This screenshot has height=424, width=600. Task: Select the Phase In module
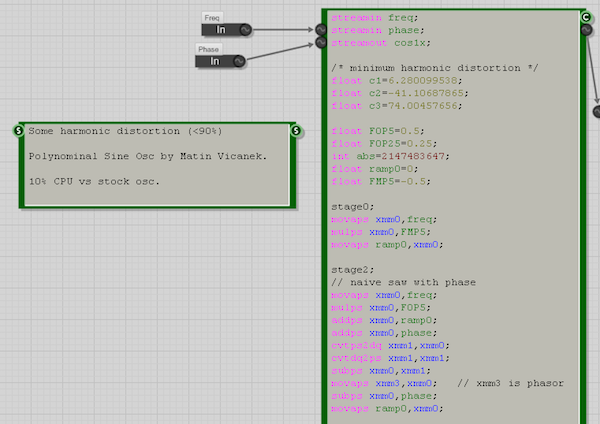[212, 61]
